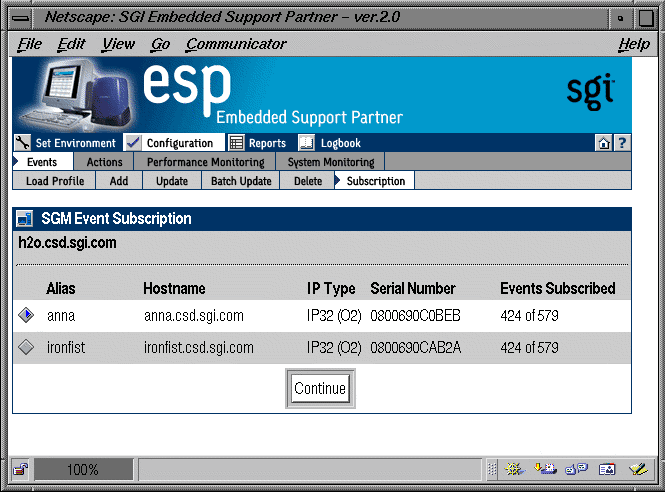Viewport: 665px width, 492px height.
Task: Click ironfist's IP32 (O2) type value
Action: point(334,348)
